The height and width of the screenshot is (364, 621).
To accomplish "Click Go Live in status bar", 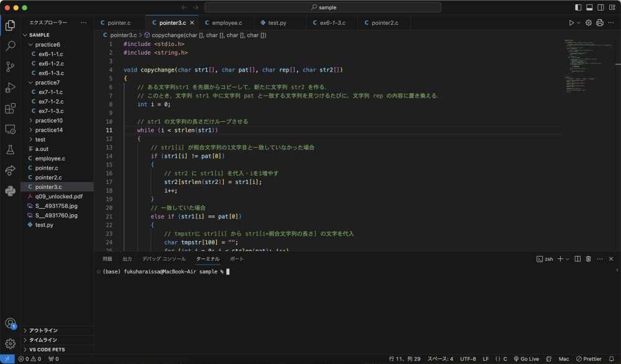I will click(x=527, y=359).
